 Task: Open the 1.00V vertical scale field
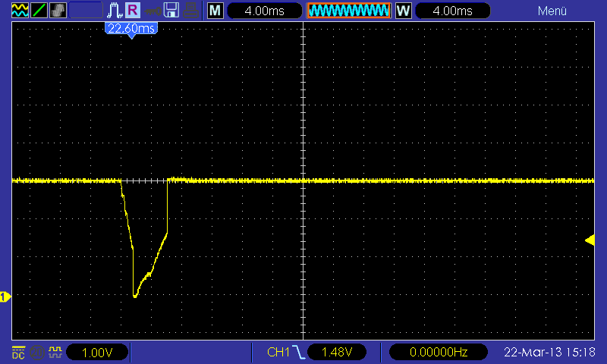[x=97, y=353]
